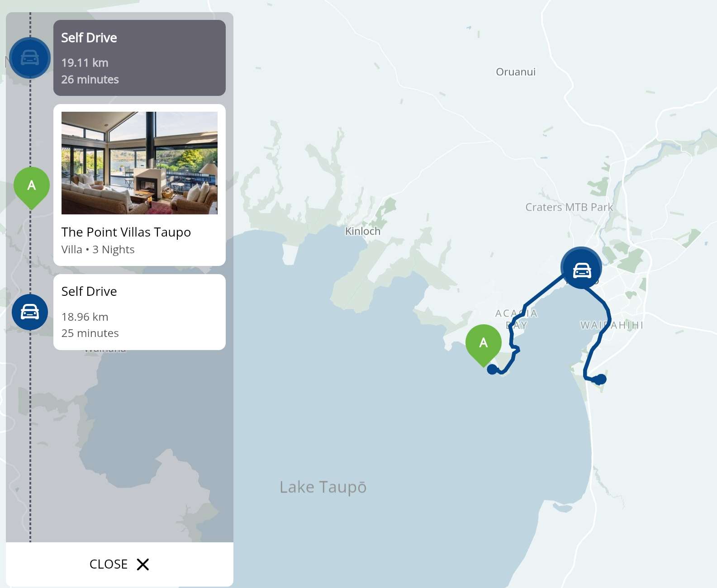This screenshot has height=588, width=717.
Task: Click the Oruanui place label
Action: (516, 72)
